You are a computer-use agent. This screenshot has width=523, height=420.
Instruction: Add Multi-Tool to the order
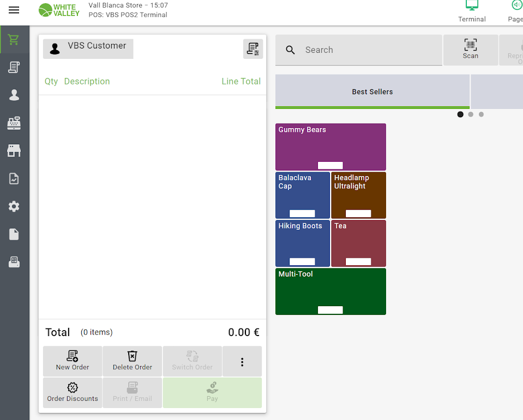[x=330, y=291]
